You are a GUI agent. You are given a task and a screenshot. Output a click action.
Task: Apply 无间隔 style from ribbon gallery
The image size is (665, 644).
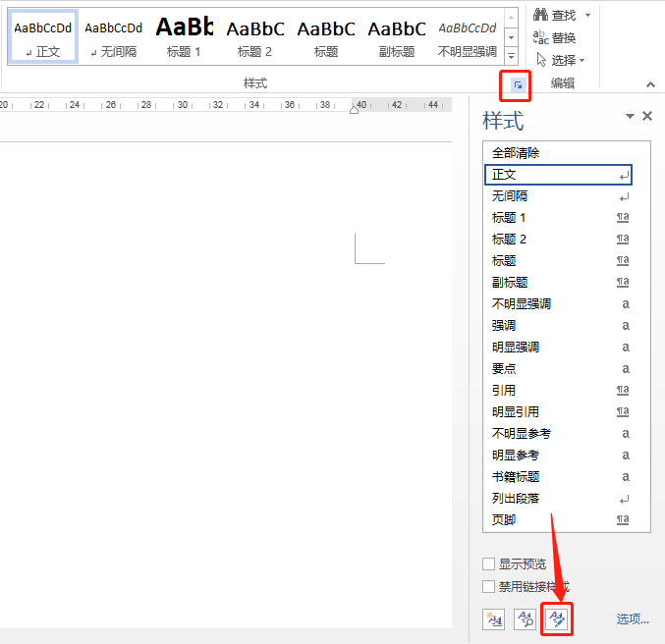click(x=114, y=37)
